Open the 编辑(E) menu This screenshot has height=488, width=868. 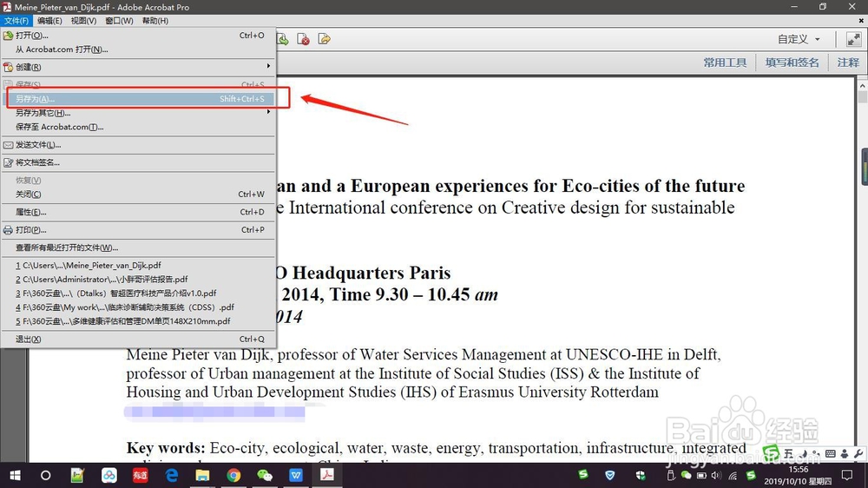click(x=49, y=21)
